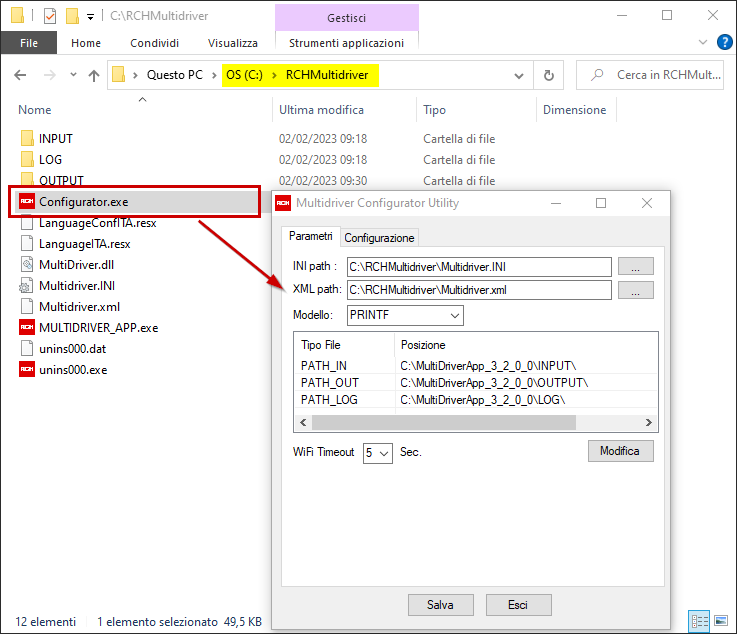Click the path list scroll left arrow

coord(303,422)
